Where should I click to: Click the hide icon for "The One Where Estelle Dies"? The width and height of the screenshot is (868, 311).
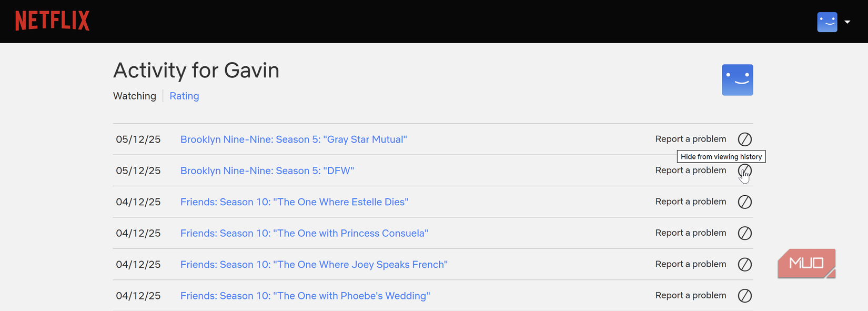(745, 202)
